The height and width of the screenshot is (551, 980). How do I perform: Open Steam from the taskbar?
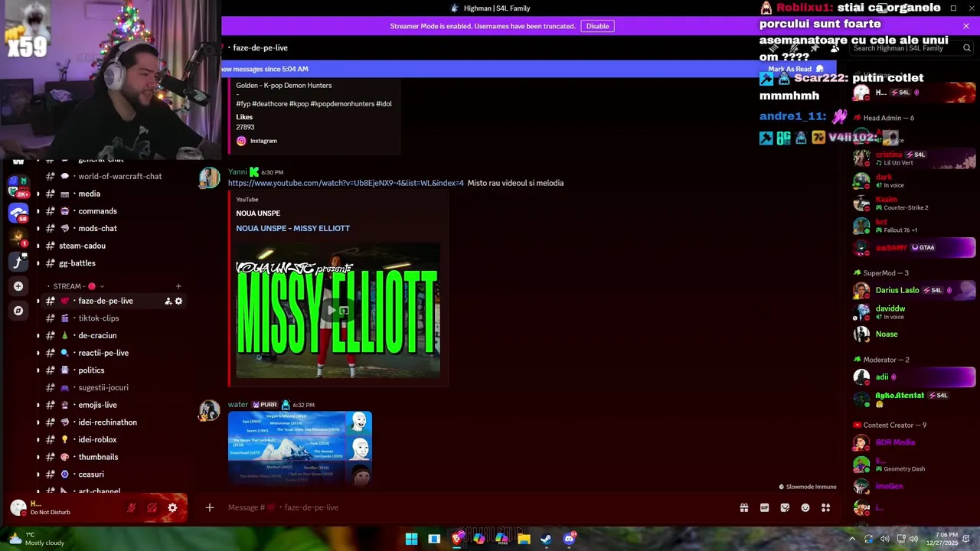pyautogui.click(x=546, y=539)
